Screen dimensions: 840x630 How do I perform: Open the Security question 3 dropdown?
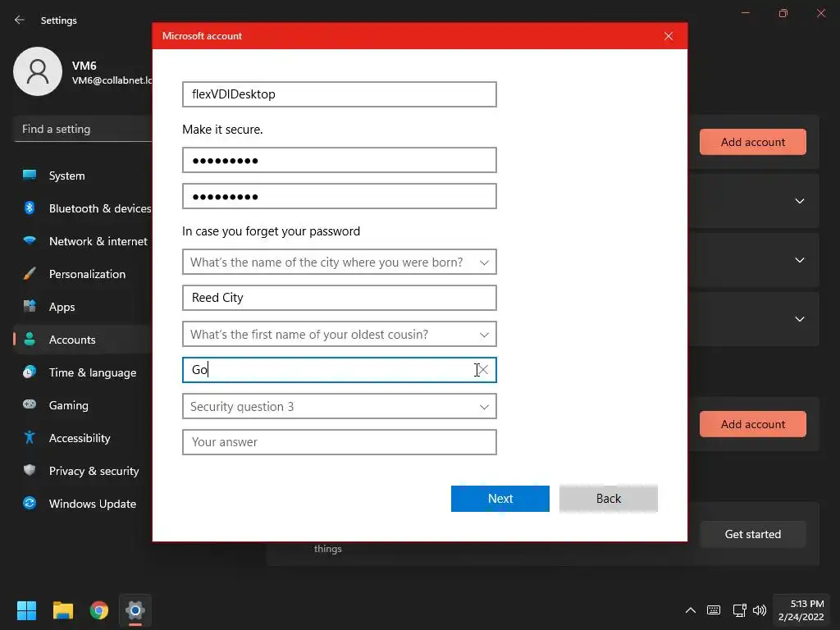tap(339, 406)
